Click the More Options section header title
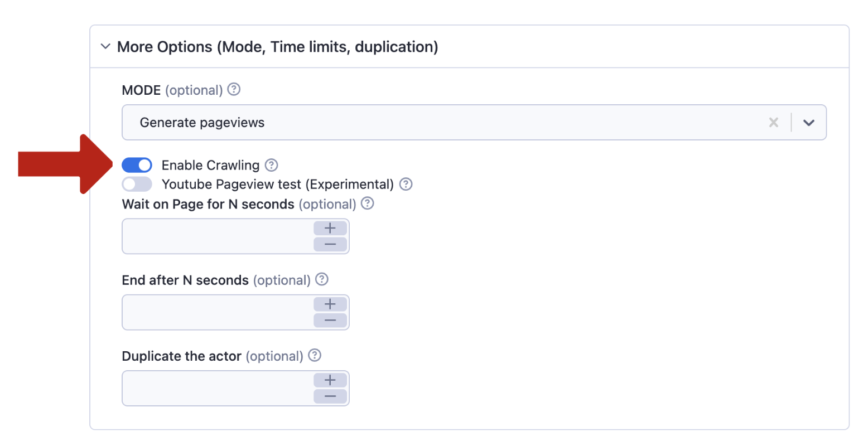 coord(277,47)
